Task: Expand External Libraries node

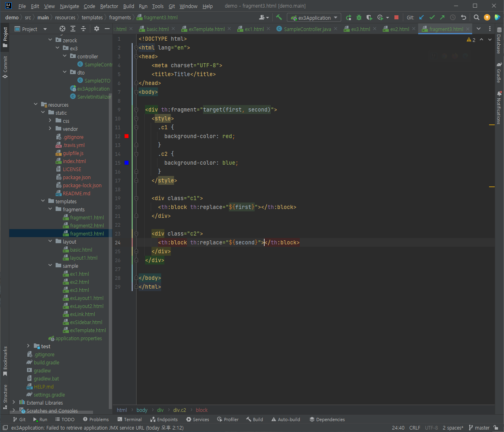Action: point(14,402)
